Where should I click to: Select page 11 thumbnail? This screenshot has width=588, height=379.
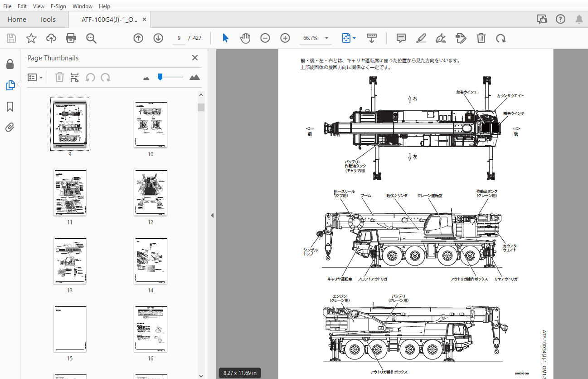(70, 192)
